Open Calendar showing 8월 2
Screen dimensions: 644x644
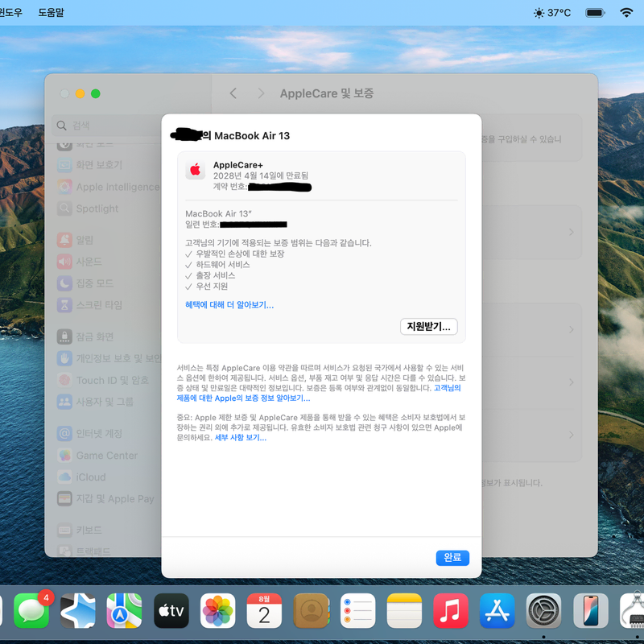pos(264,611)
